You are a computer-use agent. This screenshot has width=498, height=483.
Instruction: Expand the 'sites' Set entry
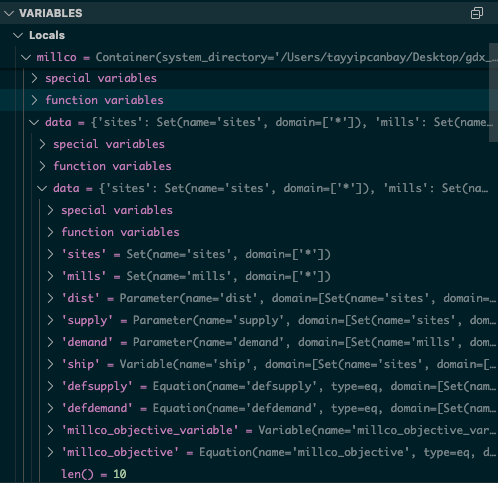pos(50,254)
